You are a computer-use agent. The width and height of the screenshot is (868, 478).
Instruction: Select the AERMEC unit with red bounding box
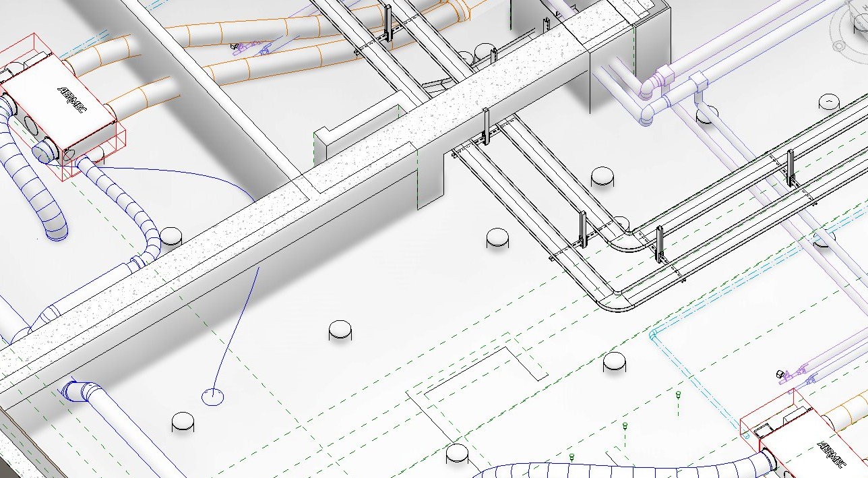[x=62, y=108]
